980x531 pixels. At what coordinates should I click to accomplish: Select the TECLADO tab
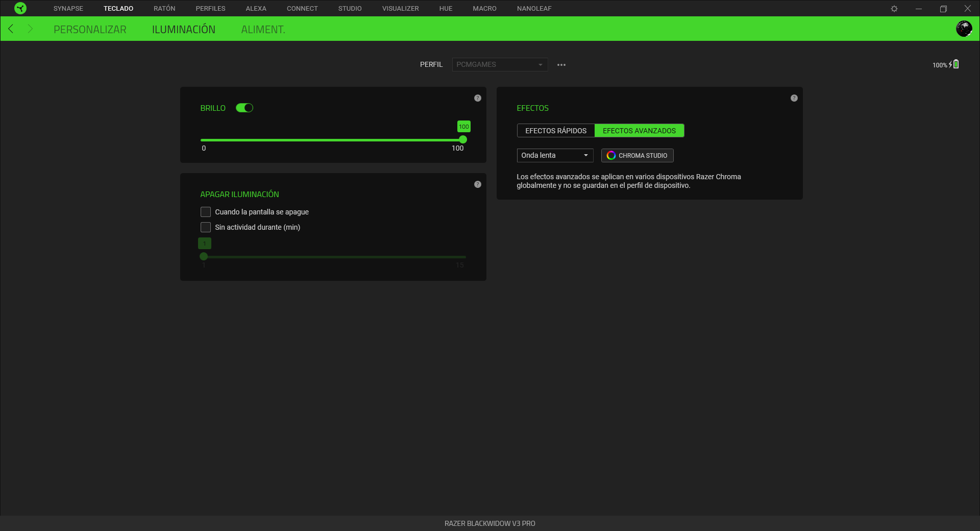pyautogui.click(x=118, y=9)
